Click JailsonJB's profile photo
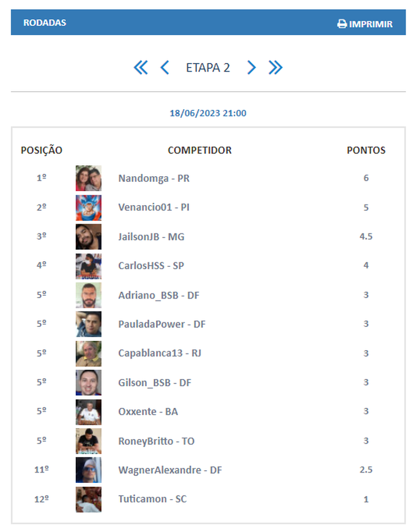Screen dimensions: 416x532 [88, 237]
